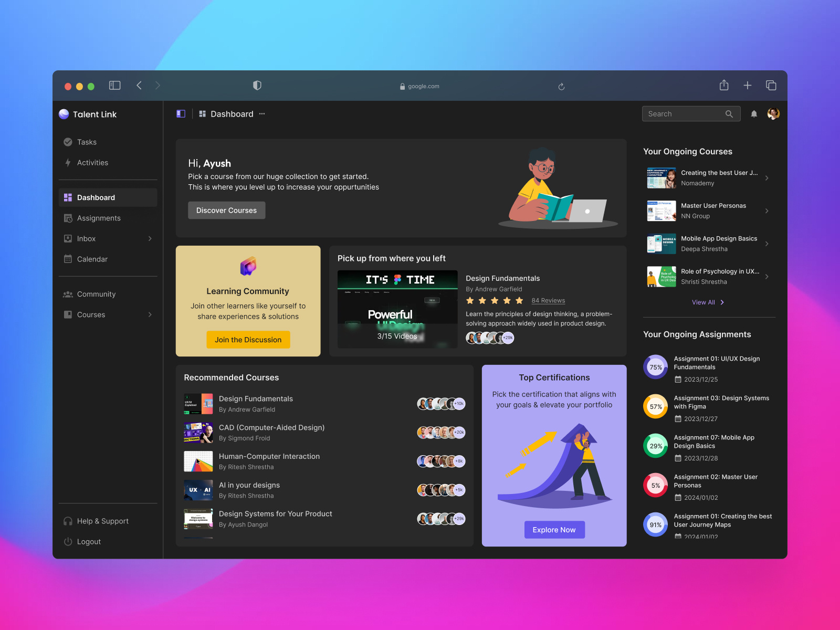The height and width of the screenshot is (630, 840).
Task: Click the profile avatar in the top bar
Action: click(772, 113)
